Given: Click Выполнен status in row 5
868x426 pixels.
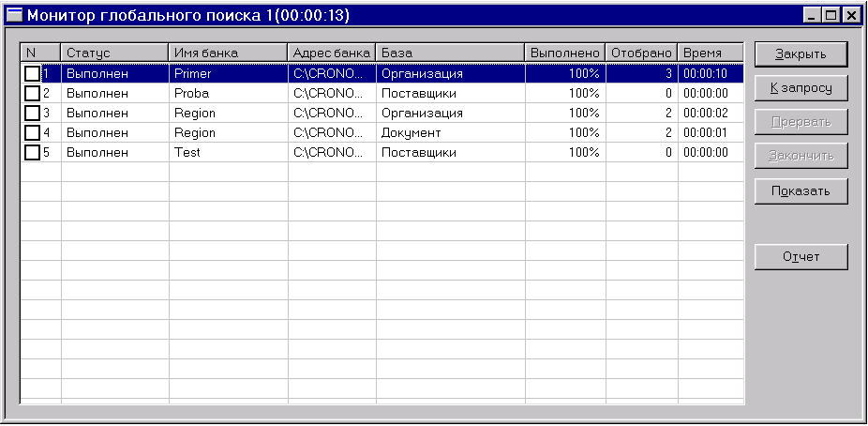Looking at the screenshot, I should [114, 152].
